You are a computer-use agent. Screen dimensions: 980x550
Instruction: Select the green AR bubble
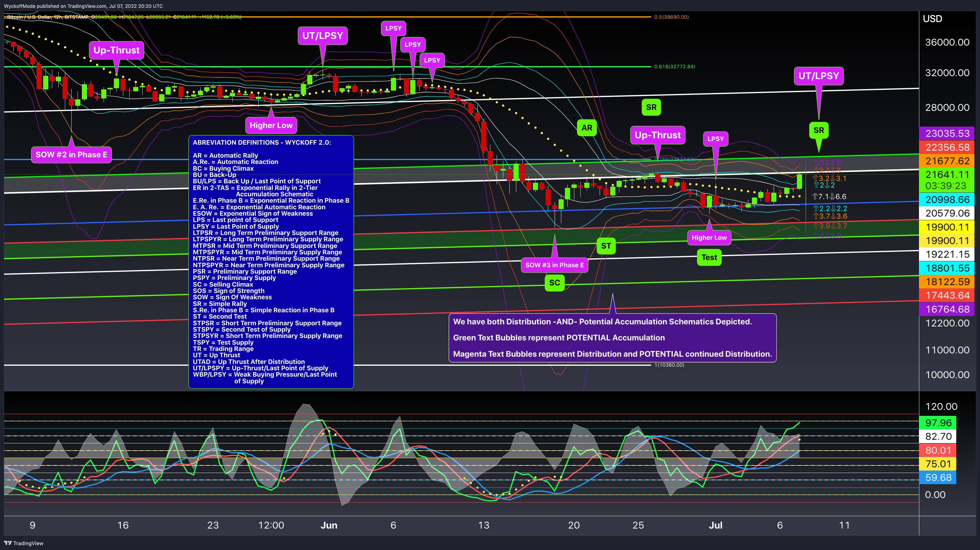(x=587, y=128)
